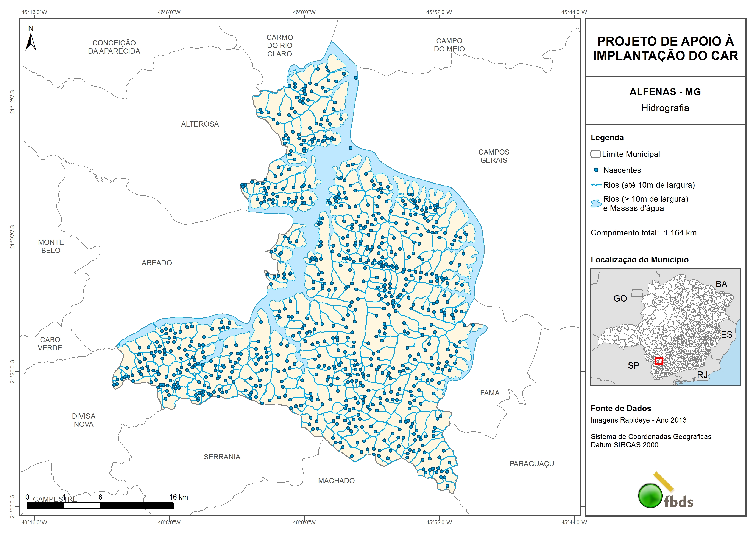Click the Limite Municipal legend box symbol
This screenshot has width=756, height=534.
point(595,154)
